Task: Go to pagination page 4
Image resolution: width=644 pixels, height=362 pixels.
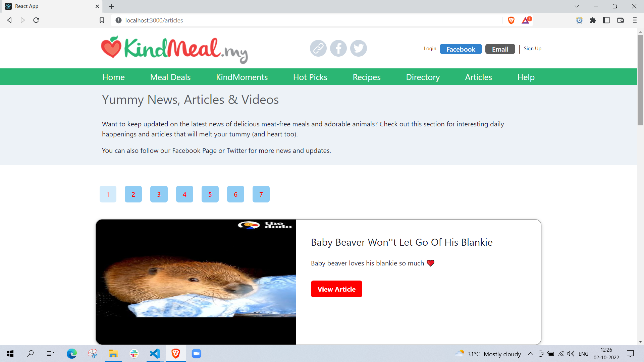Action: [x=184, y=194]
